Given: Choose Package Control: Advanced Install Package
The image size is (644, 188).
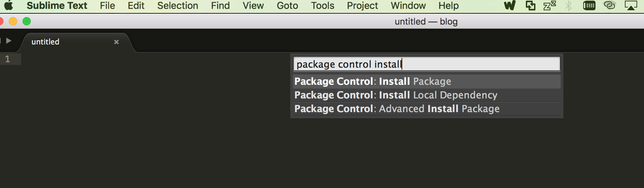Looking at the screenshot, I should point(427,109).
